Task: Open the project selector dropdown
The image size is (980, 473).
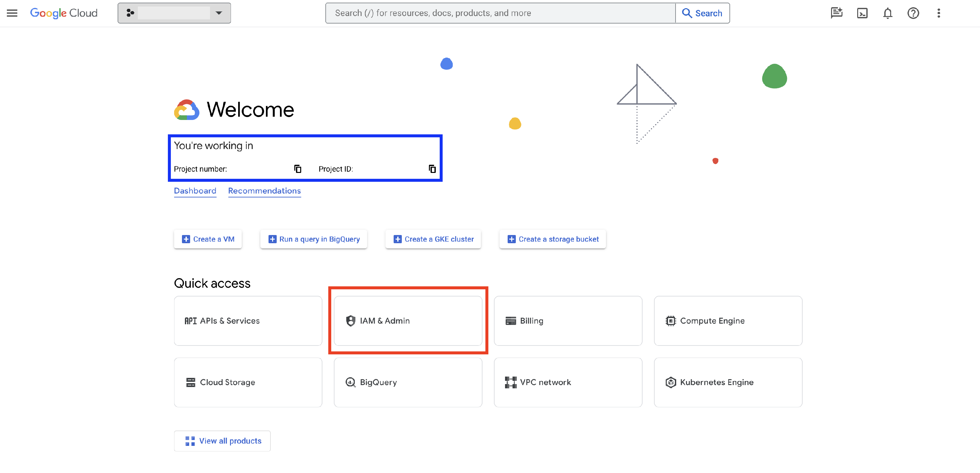Action: point(174,13)
